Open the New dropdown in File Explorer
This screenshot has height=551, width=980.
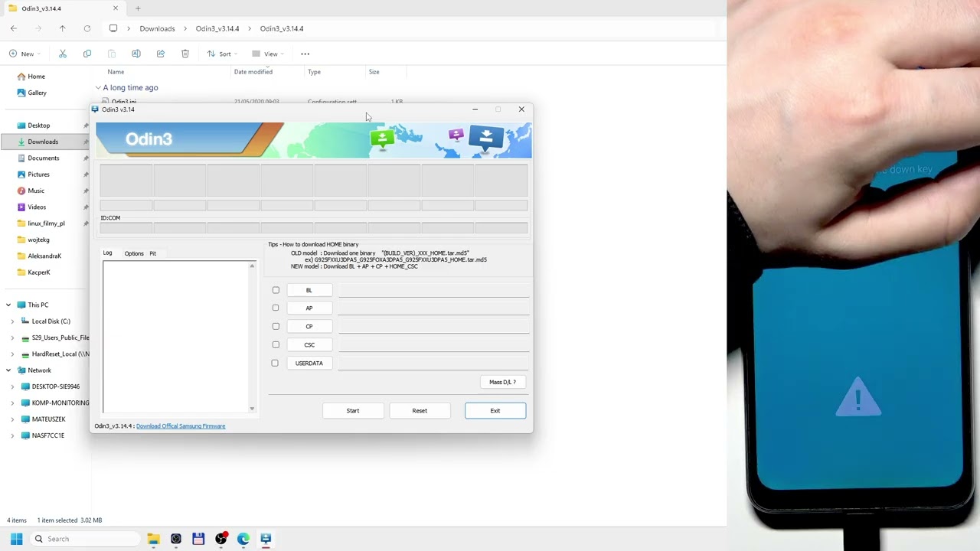pyautogui.click(x=24, y=54)
